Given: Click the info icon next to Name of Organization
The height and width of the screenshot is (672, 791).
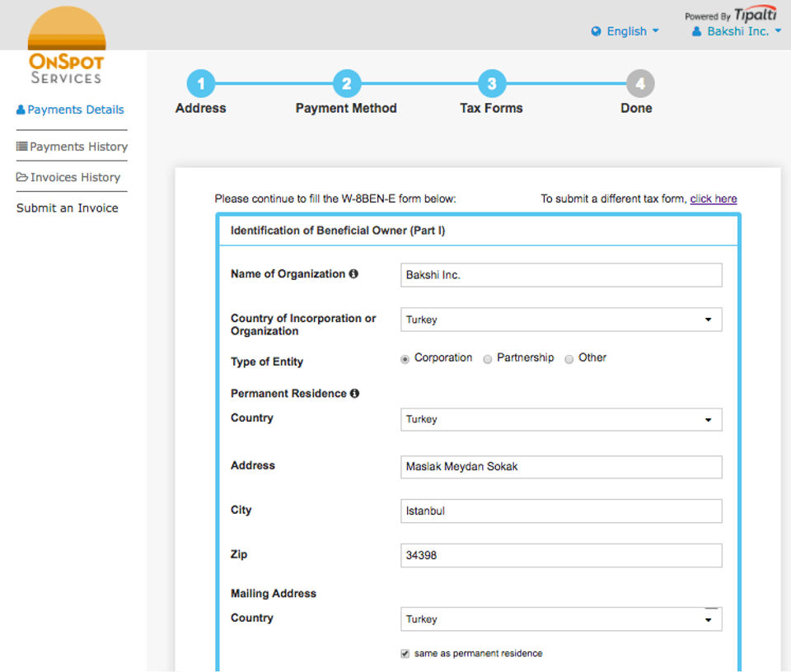Looking at the screenshot, I should click(x=353, y=273).
